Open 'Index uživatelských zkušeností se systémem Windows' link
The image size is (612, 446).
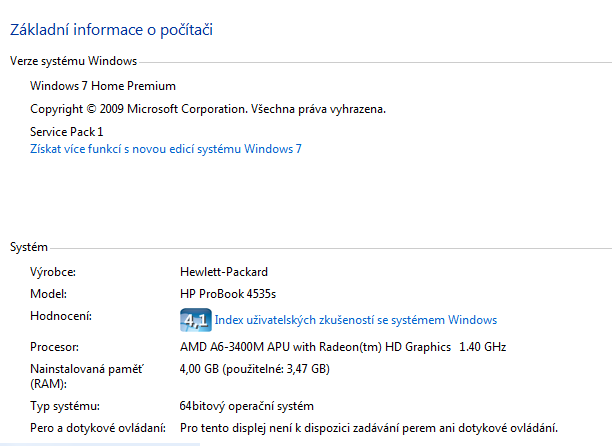tap(356, 320)
